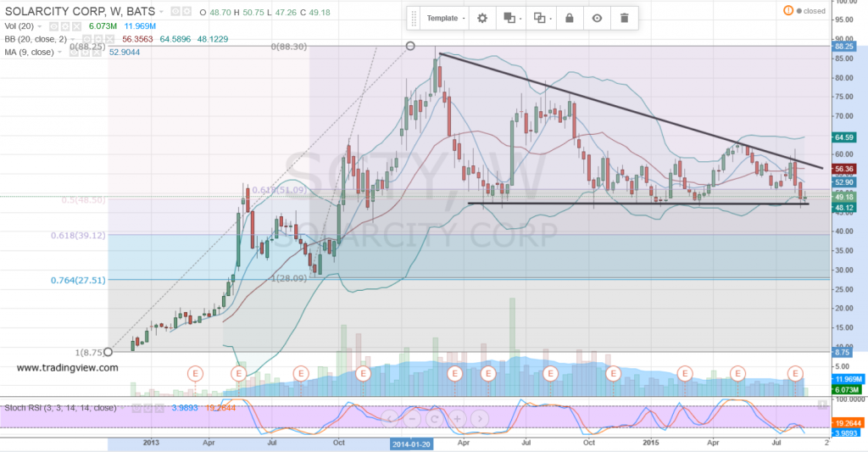Open background fill color picker in toolbar
Image resolution: width=868 pixels, height=452 pixels.
[x=512, y=19]
